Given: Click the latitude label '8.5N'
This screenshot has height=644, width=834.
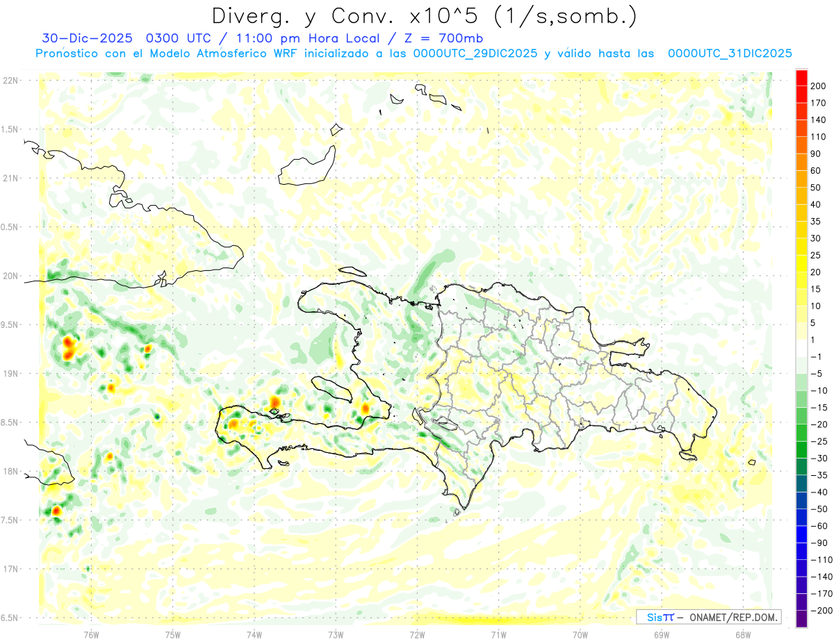Looking at the screenshot, I should click(x=10, y=422).
